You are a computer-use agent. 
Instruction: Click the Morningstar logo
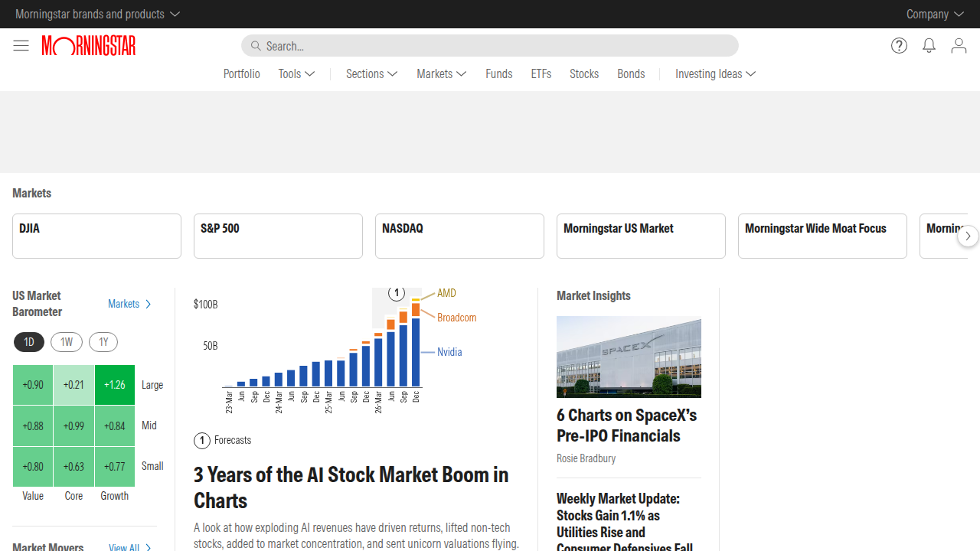point(89,46)
